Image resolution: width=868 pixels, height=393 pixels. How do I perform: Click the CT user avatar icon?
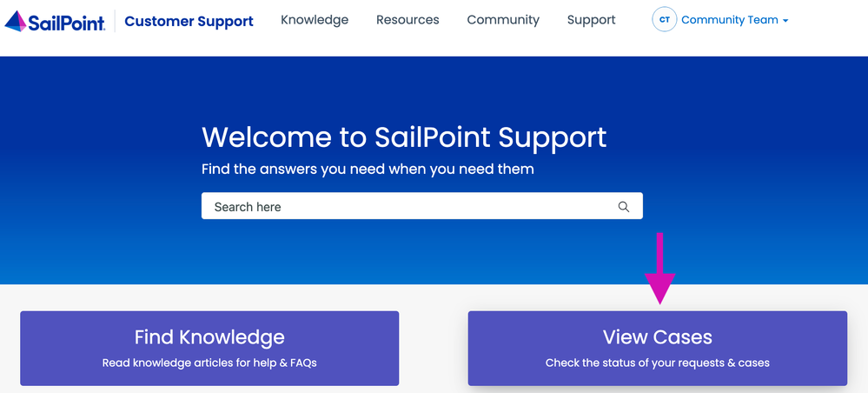coord(664,20)
